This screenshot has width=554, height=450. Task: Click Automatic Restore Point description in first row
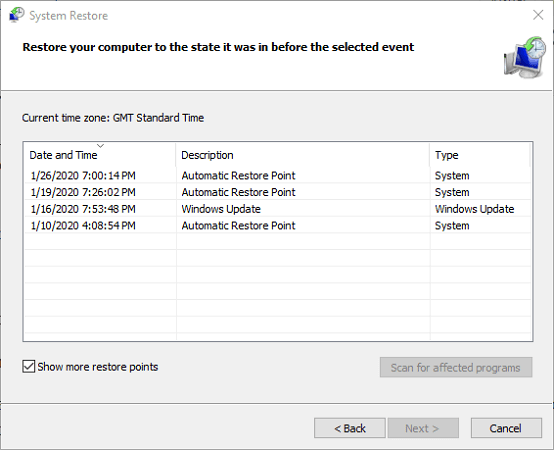pos(238,176)
